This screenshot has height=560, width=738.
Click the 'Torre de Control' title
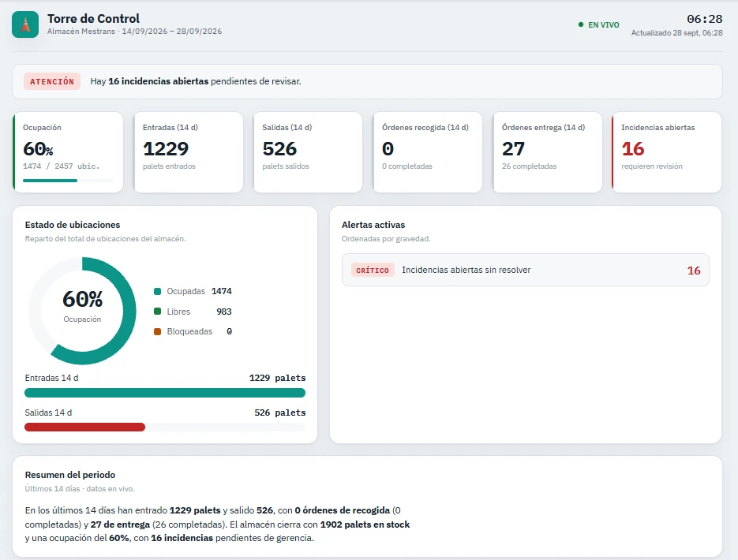tap(93, 19)
